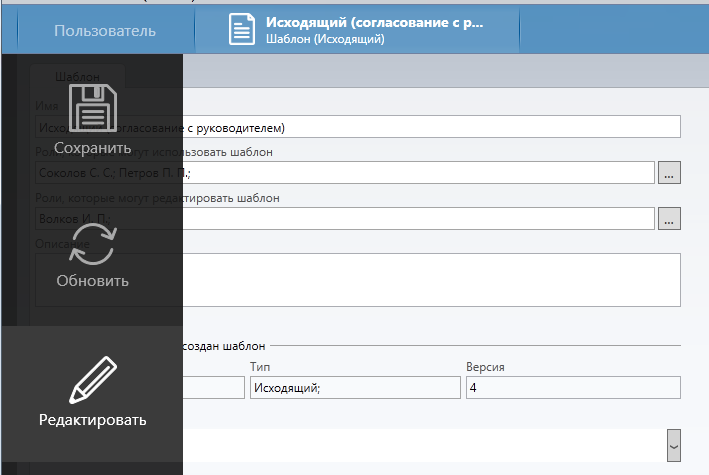Switch to the Пользователь tab
Image resolution: width=709 pixels, height=475 pixels.
click(105, 30)
